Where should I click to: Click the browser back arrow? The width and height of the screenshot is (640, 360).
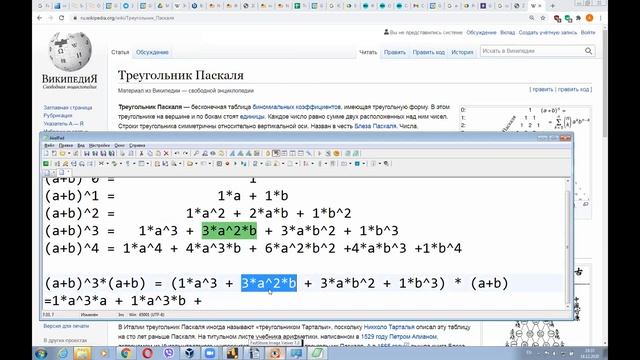coord(40,18)
